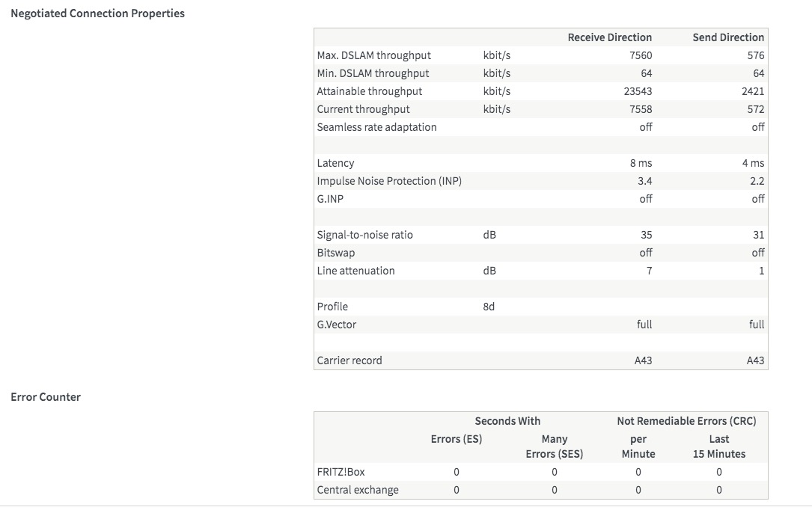
Task: Click the Profile value 8d
Action: pyautogui.click(x=489, y=307)
